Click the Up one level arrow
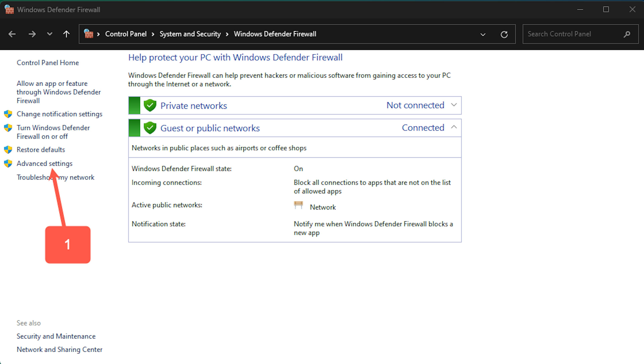 pos(66,34)
